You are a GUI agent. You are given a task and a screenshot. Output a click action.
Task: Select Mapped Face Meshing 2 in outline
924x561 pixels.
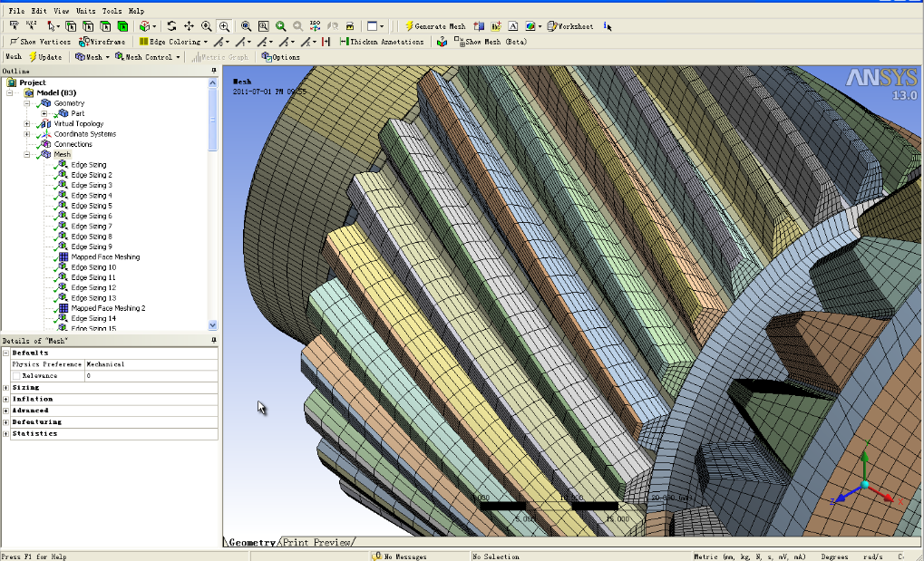(x=108, y=308)
